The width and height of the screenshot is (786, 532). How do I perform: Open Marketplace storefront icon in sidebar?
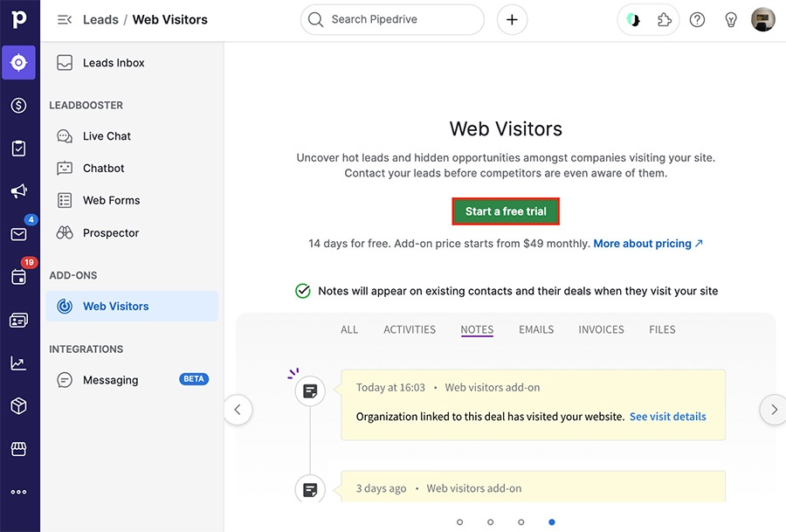(x=18, y=449)
